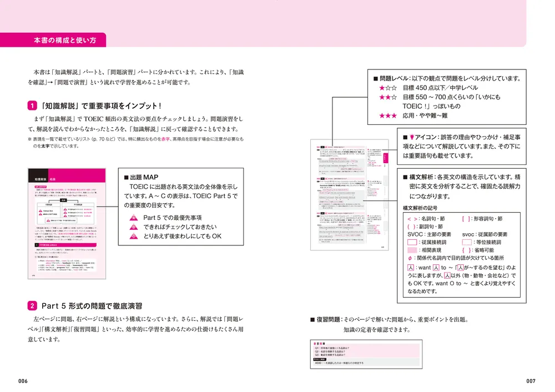555x392 pixels.
Task: Click the lightbulb icon before アイコン
Action: click(x=412, y=137)
